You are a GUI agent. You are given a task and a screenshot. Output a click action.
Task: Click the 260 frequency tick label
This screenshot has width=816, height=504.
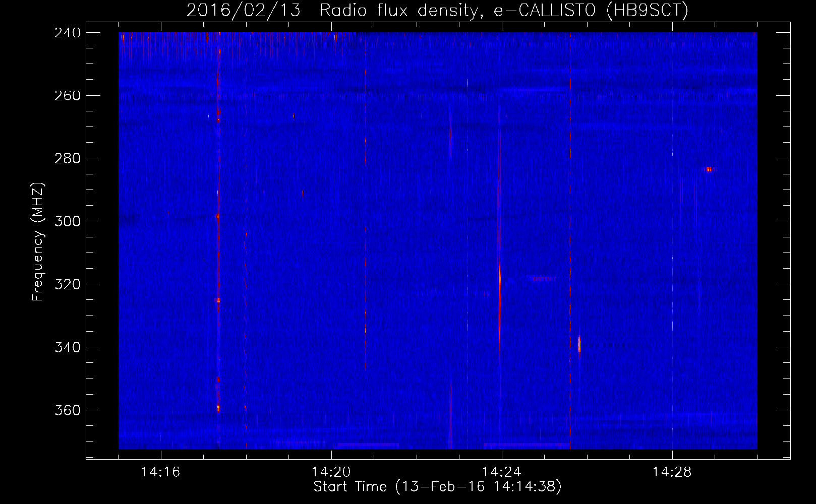pyautogui.click(x=68, y=96)
